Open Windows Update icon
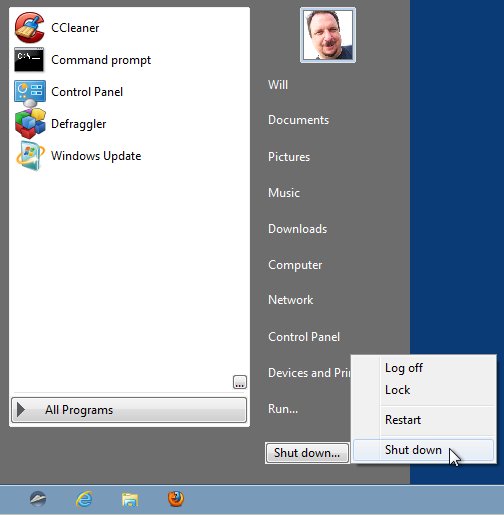This screenshot has width=504, height=515. [30, 156]
